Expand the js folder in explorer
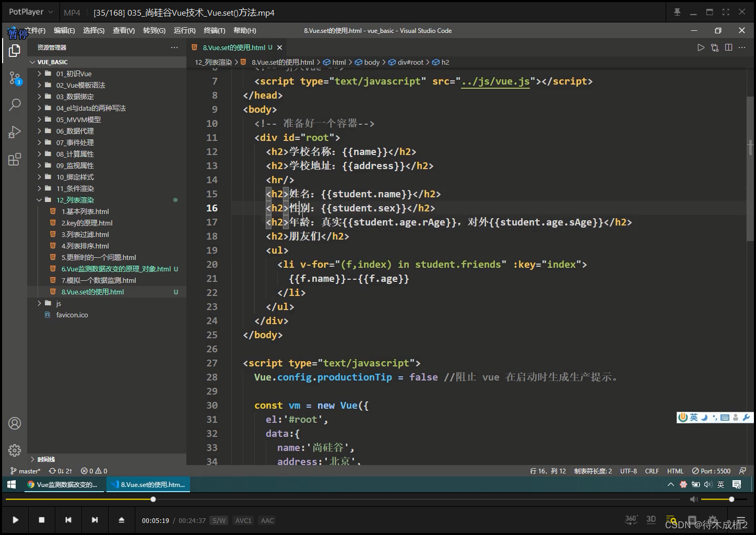 (39, 303)
